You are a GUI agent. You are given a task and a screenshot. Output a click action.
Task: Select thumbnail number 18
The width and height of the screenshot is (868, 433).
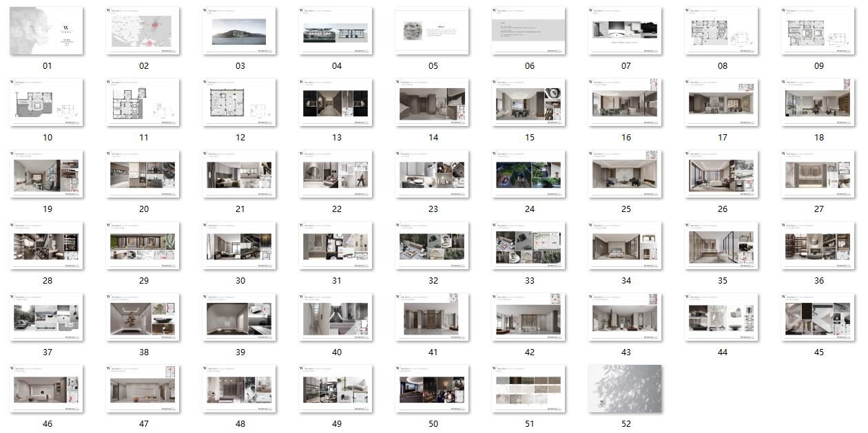coord(818,103)
